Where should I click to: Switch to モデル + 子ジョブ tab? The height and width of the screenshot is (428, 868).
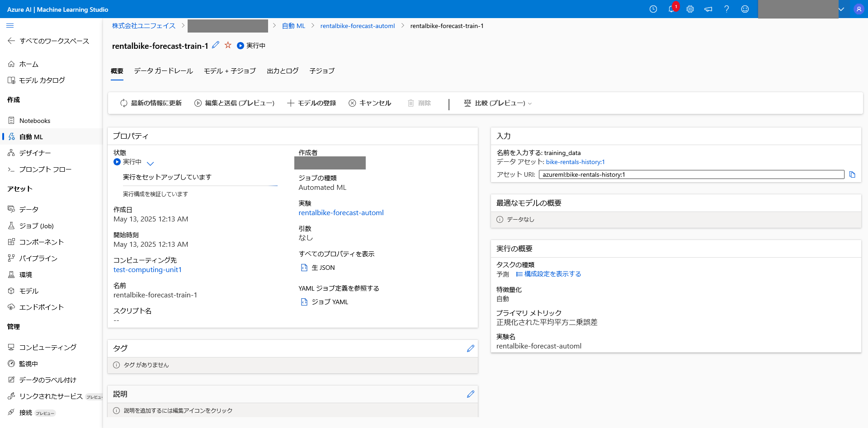230,71
